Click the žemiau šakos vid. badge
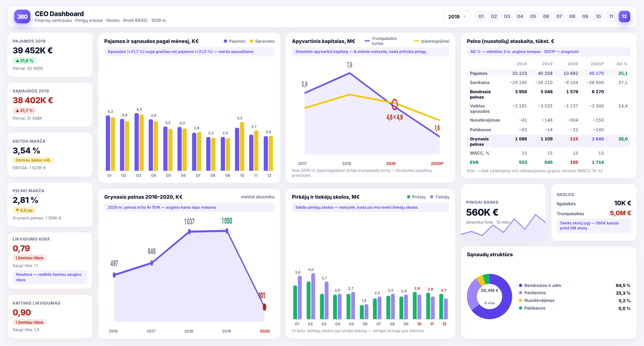The width and height of the screenshot is (644, 346). click(x=33, y=160)
